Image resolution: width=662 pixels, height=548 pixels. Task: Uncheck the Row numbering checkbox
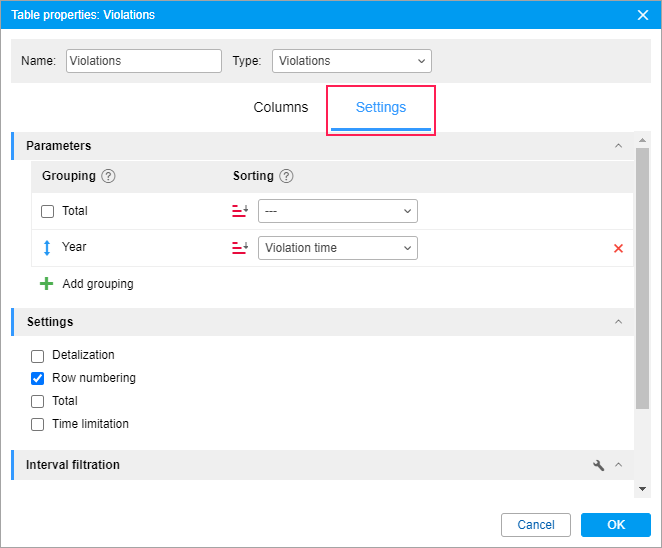tap(38, 379)
